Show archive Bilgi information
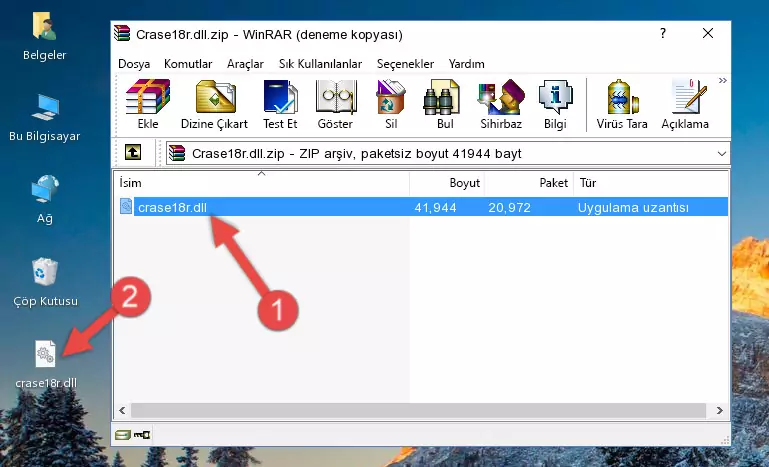This screenshot has height=467, width=769. (555, 104)
